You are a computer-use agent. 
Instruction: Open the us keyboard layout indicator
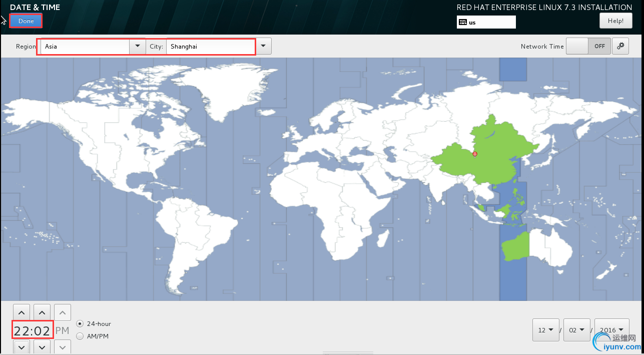point(486,22)
